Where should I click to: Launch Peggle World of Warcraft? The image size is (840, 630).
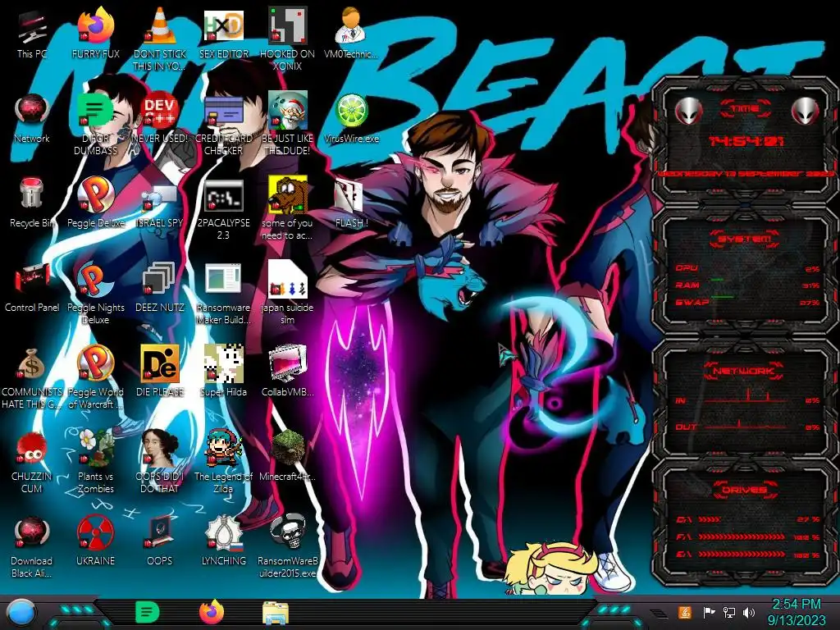pyautogui.click(x=95, y=377)
